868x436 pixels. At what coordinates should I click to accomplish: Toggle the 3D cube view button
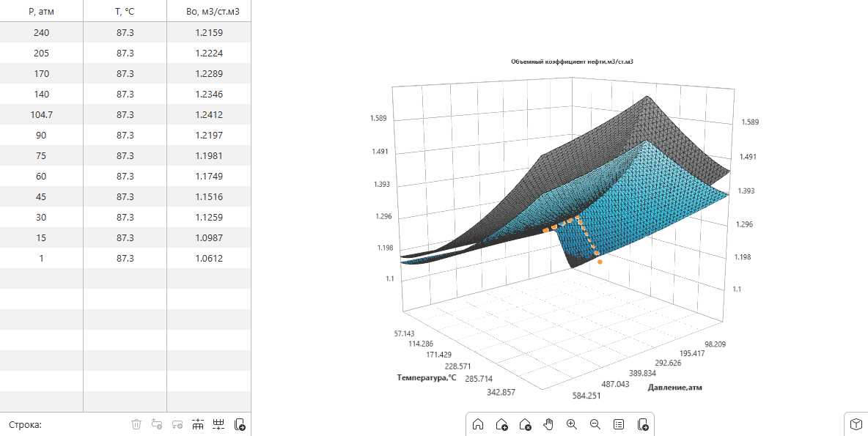point(856,424)
